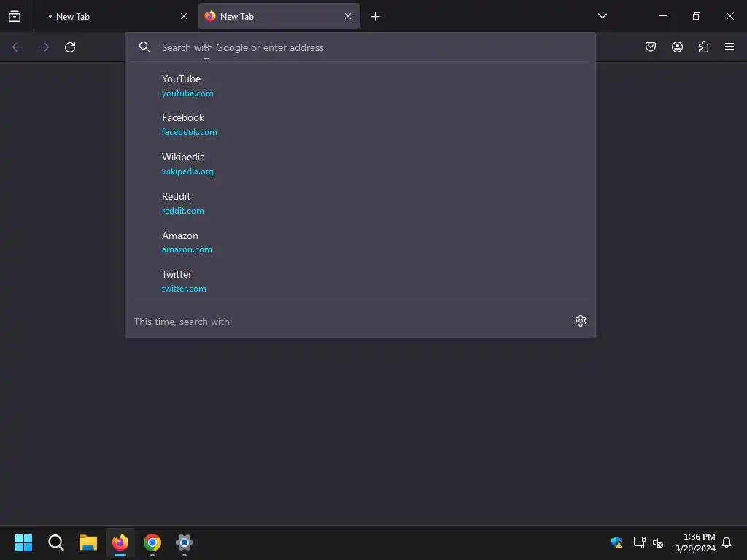Viewport: 747px width, 560px height.
Task: Choose the Amazon suggestion
Action: point(360,242)
